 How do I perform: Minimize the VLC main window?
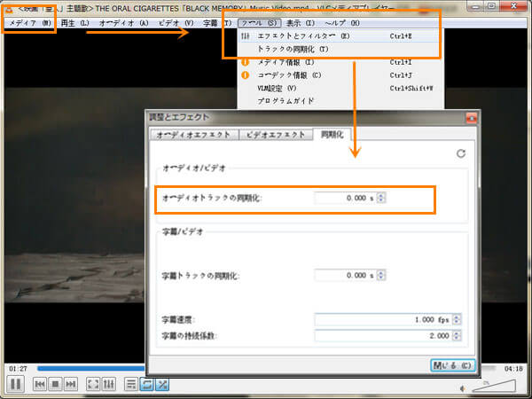tap(475, 6)
